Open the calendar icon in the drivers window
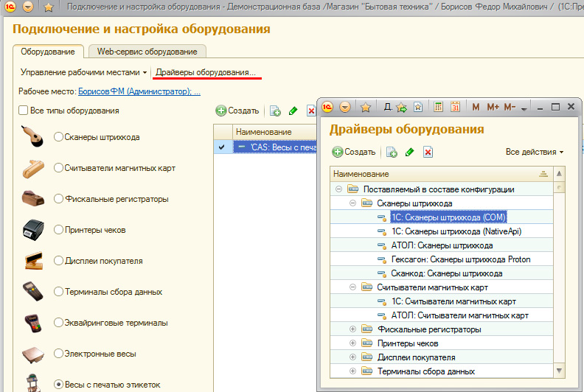Screen dimensions: 584x392 [455, 108]
